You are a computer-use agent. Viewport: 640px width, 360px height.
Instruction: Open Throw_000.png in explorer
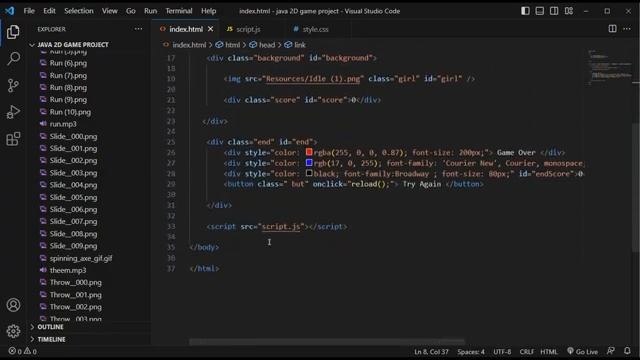coord(76,282)
